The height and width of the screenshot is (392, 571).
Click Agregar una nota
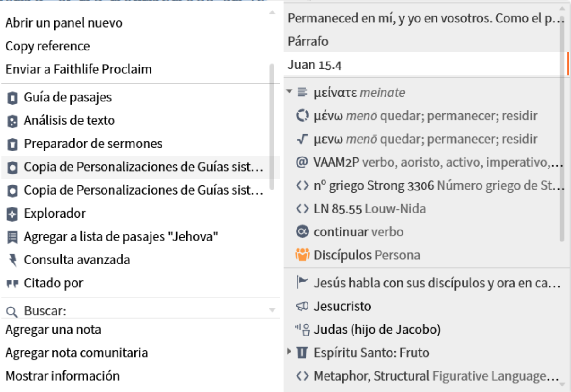[x=53, y=330]
